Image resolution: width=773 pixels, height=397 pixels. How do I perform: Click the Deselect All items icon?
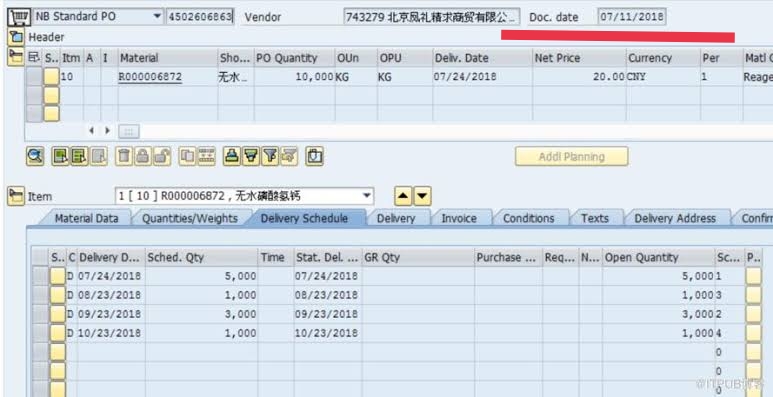79,157
